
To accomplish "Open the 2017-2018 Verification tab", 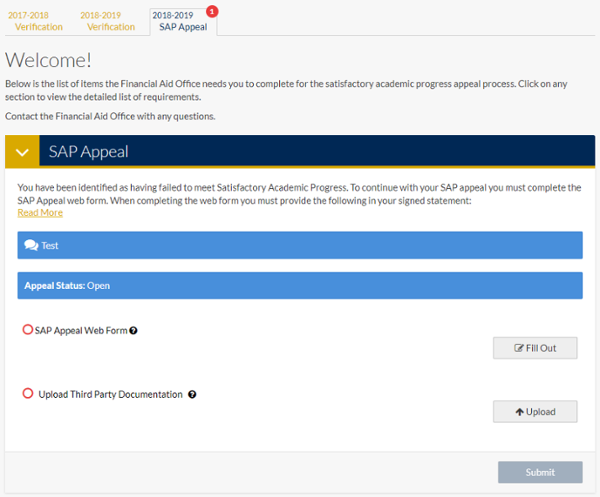I will tap(35, 21).
